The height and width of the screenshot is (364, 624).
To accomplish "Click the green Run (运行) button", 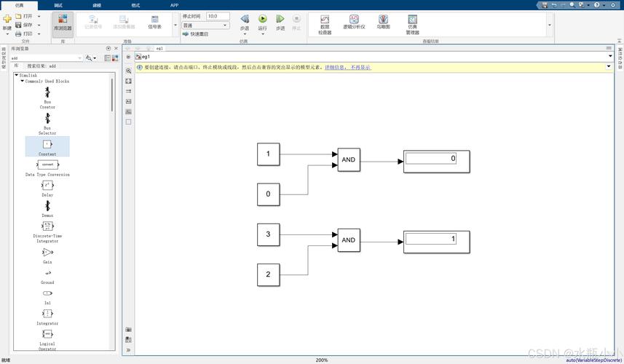I will (262, 20).
